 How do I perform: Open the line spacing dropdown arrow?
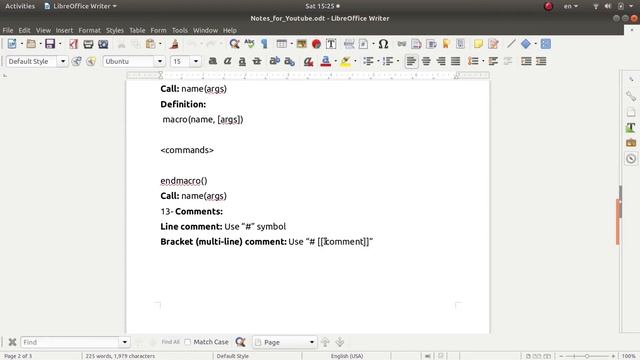click(483, 61)
